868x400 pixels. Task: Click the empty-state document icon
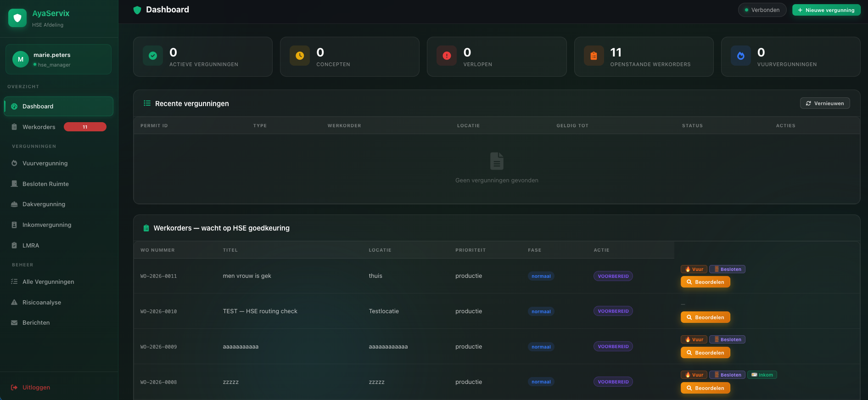pos(497,161)
